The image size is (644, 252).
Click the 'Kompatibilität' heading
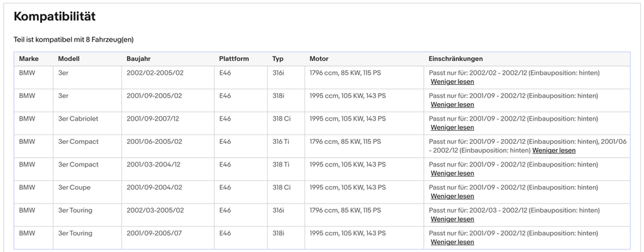55,16
